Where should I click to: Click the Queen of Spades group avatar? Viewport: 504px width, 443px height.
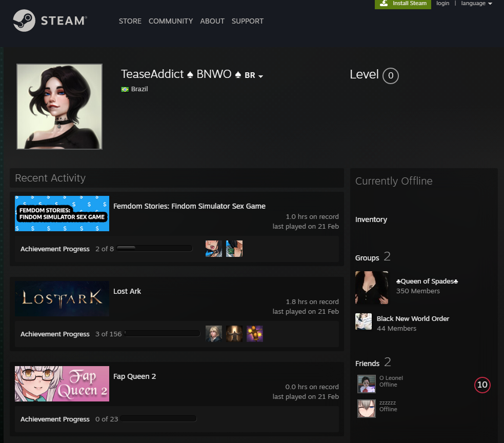point(372,288)
